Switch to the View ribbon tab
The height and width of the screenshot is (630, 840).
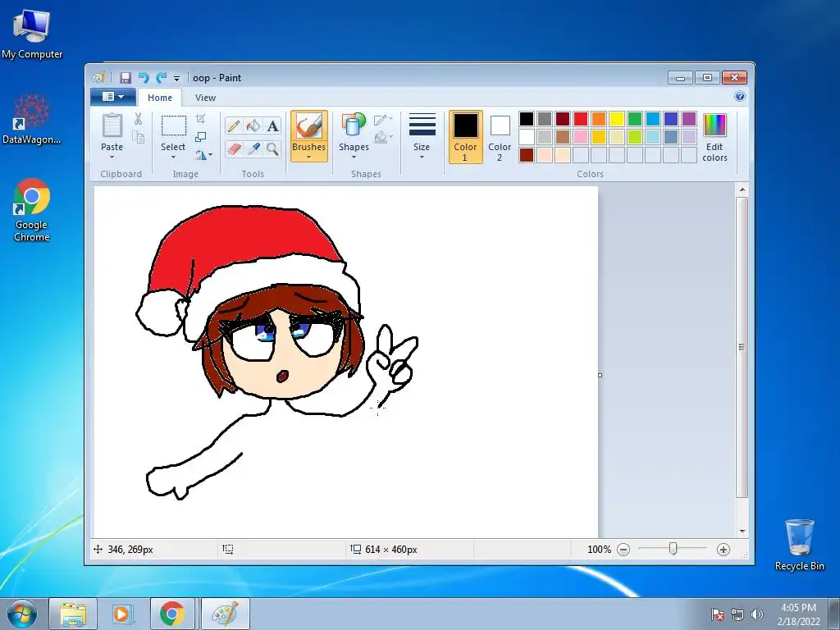205,98
